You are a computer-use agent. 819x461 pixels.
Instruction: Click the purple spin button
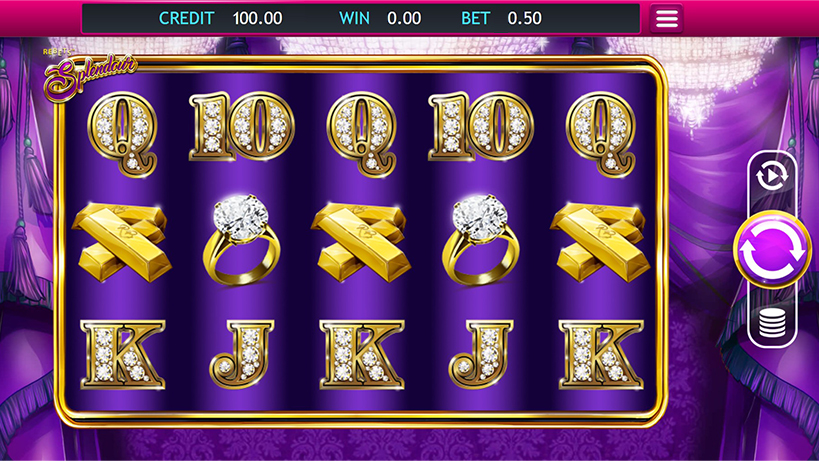(772, 250)
